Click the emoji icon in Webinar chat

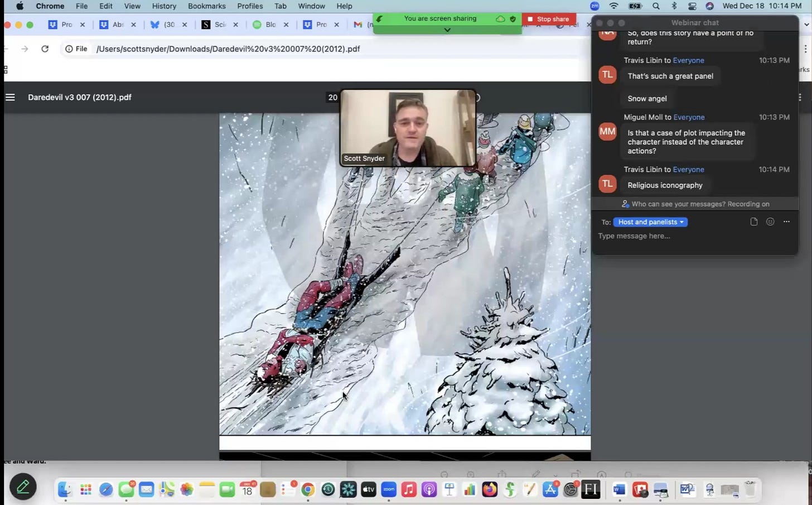tap(770, 222)
